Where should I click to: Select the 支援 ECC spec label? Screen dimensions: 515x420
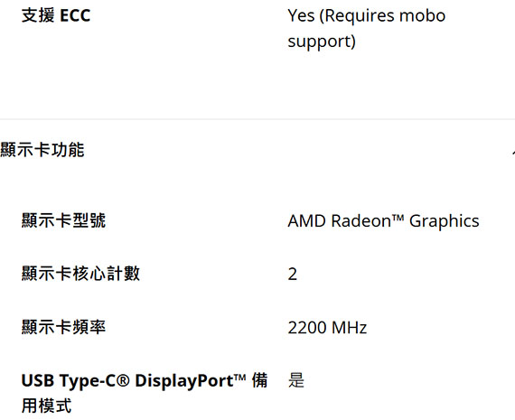[x=56, y=15]
